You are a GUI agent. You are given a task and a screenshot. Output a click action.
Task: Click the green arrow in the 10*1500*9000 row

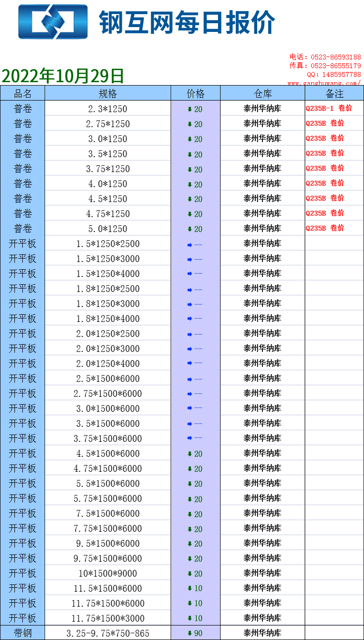[190, 574]
